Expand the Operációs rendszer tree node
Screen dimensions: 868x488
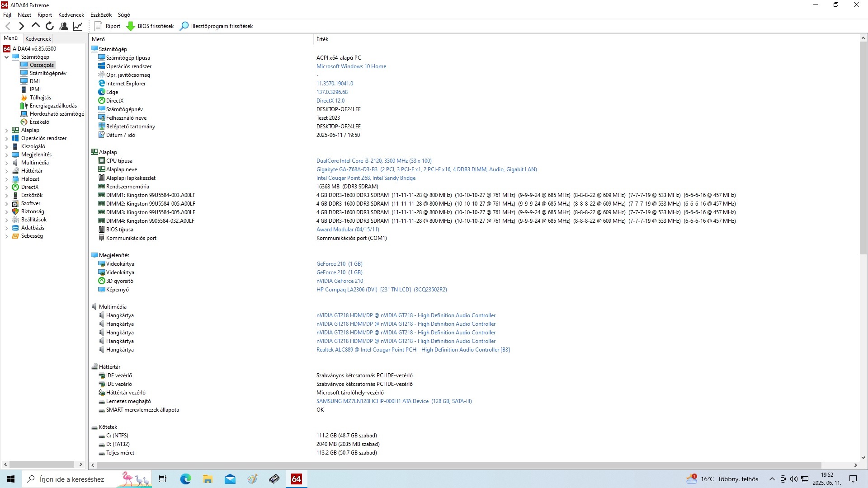pyautogui.click(x=6, y=138)
